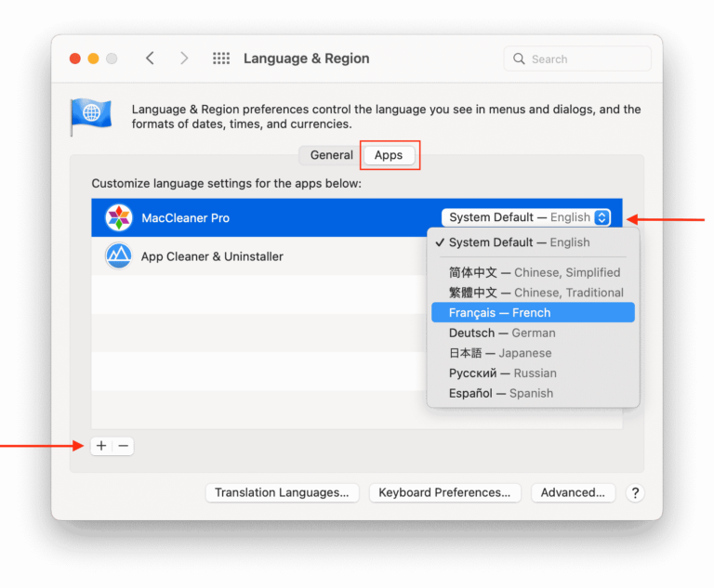The width and height of the screenshot is (714, 588).
Task: Select Japanese from the language menu
Action: (x=533, y=353)
